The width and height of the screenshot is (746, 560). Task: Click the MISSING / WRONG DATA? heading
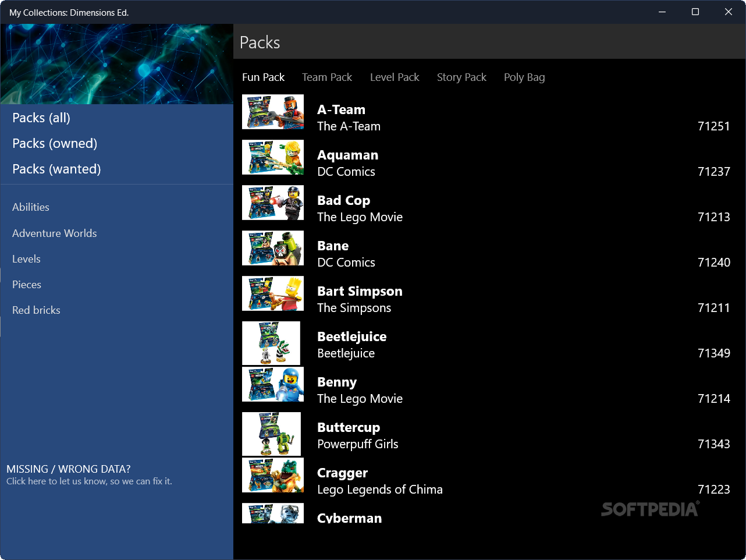point(69,469)
